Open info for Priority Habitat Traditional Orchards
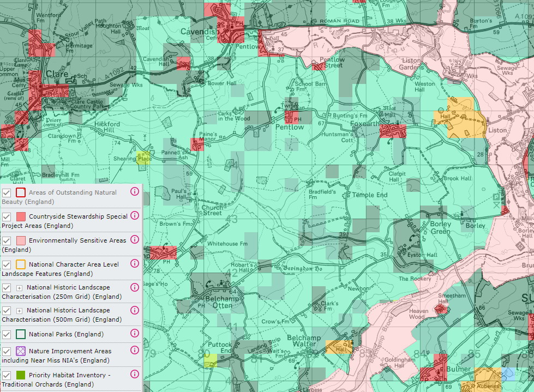Screen dimensions: 534x392 click(x=135, y=375)
